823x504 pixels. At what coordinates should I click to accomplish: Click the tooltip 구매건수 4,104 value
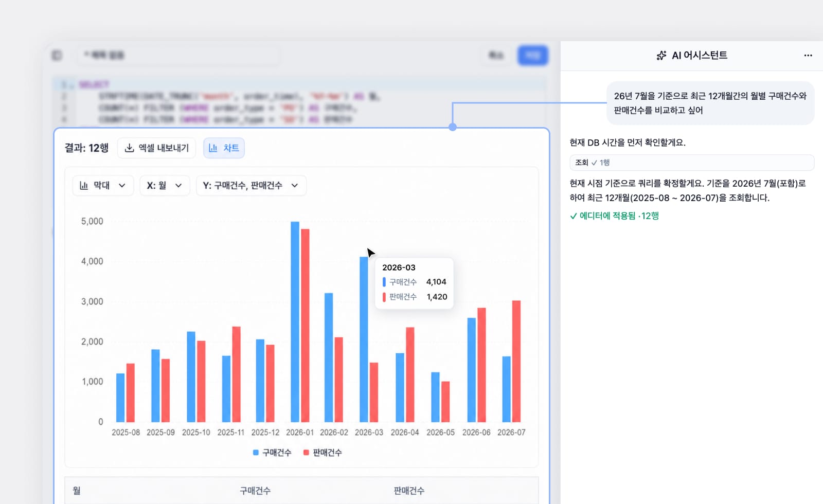click(x=436, y=282)
